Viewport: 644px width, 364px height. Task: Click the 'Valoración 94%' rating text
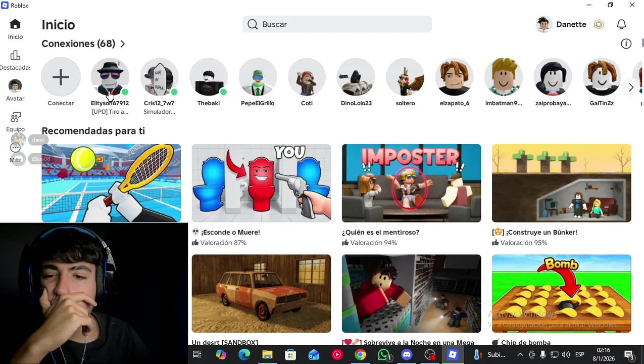(x=374, y=243)
